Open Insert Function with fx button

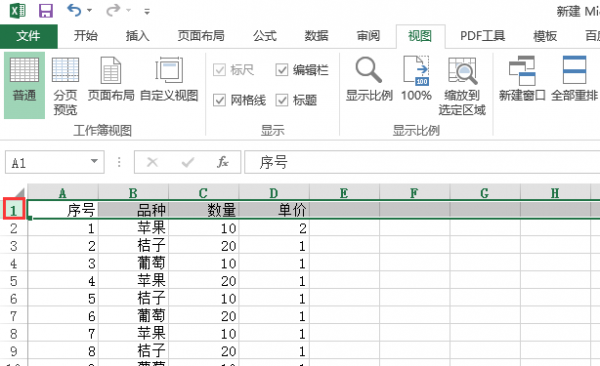click(x=222, y=162)
